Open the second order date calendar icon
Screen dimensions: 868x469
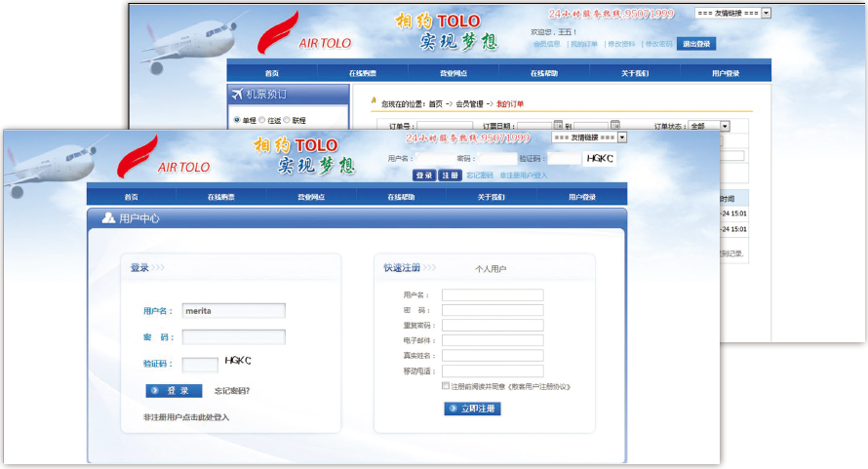615,126
